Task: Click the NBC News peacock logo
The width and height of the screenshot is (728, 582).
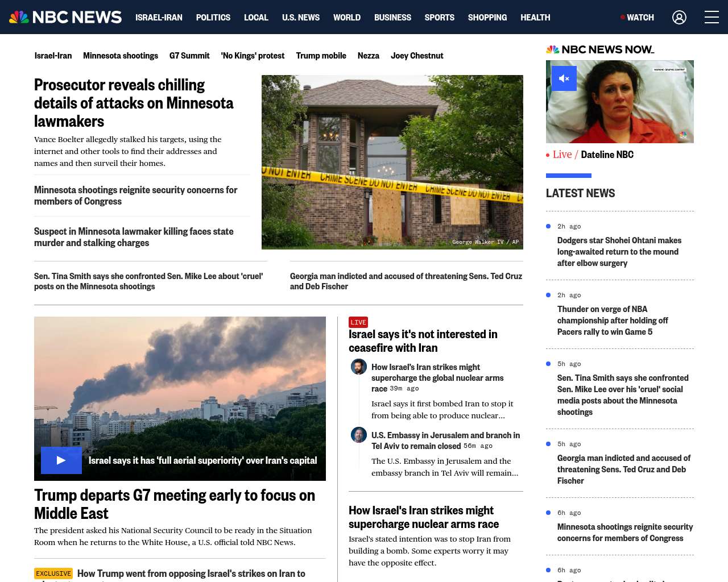Action: 65,17
